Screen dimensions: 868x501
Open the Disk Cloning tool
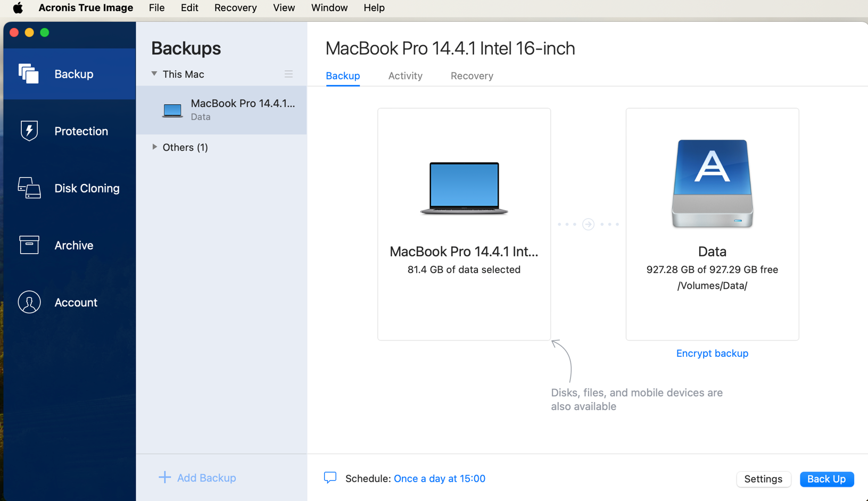pyautogui.click(x=69, y=188)
